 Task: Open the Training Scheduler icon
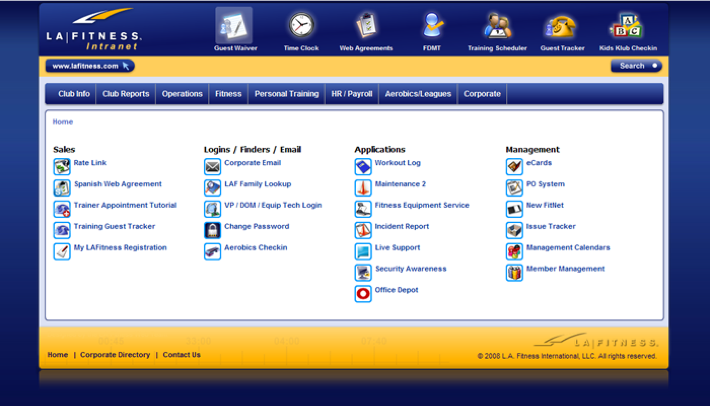(497, 25)
